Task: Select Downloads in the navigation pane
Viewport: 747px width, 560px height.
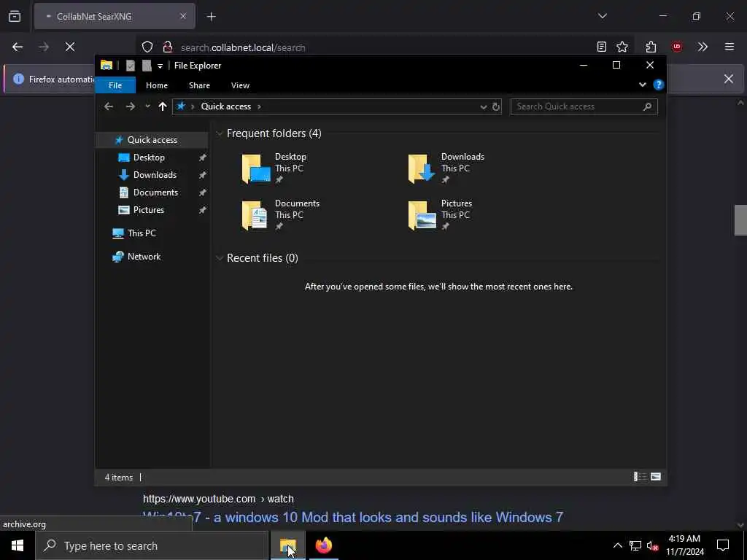Action: [x=155, y=175]
